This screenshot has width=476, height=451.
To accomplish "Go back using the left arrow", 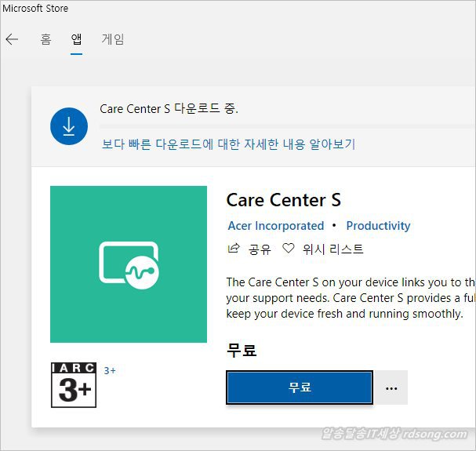I will pyautogui.click(x=12, y=39).
